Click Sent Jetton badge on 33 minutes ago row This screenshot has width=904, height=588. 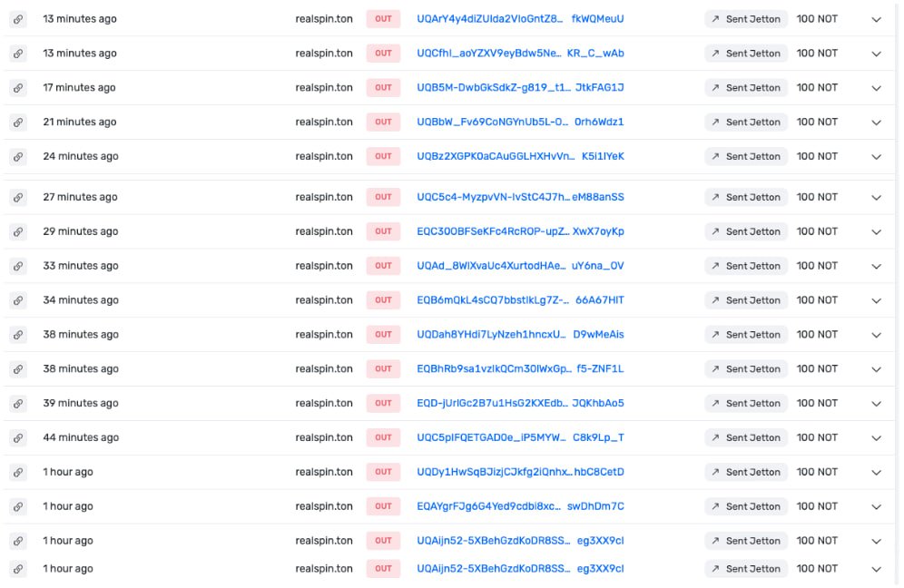746,266
